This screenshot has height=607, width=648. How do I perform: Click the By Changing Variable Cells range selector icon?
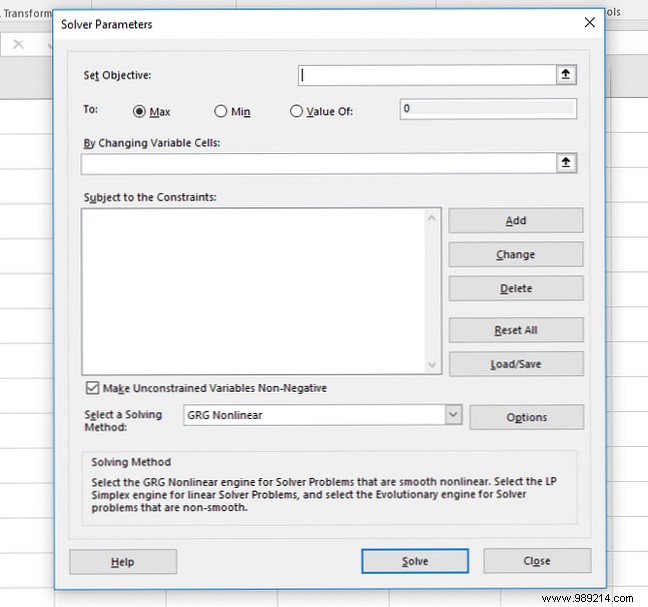[566, 163]
